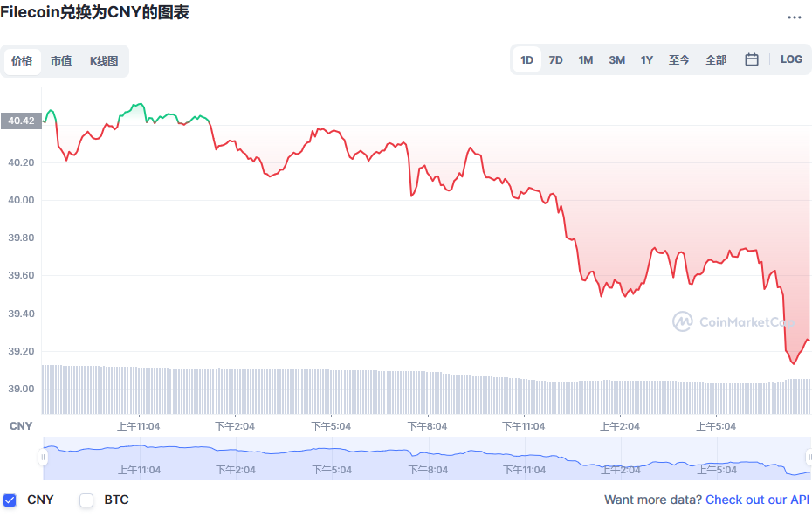Select the 7D time range
The height and width of the screenshot is (524, 812).
point(555,60)
